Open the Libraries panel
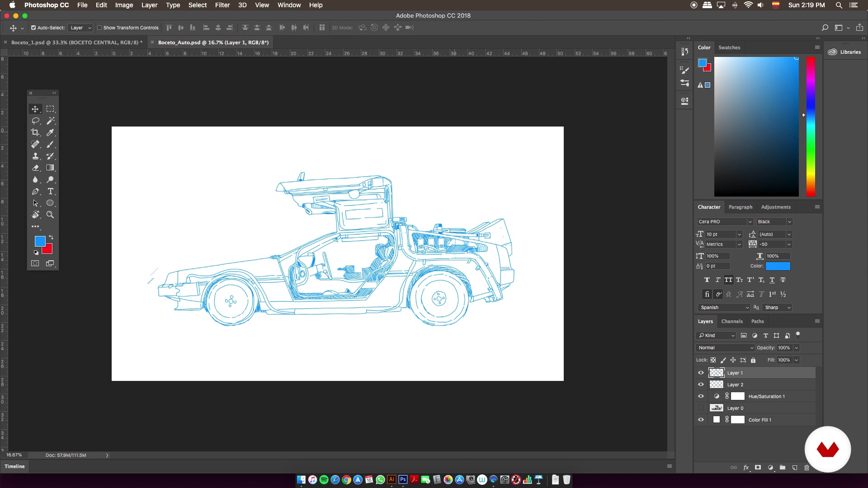Screen dimensions: 868x488 tap(844, 52)
